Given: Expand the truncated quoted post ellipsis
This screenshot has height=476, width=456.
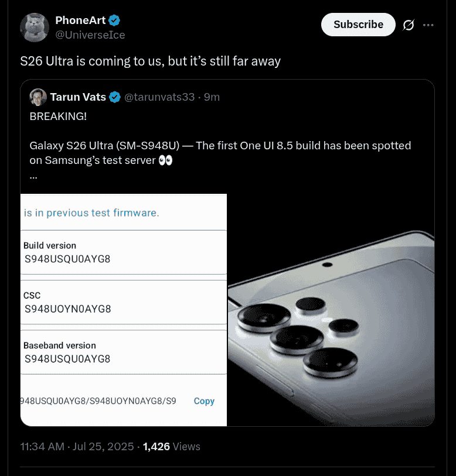Looking at the screenshot, I should tap(33, 174).
